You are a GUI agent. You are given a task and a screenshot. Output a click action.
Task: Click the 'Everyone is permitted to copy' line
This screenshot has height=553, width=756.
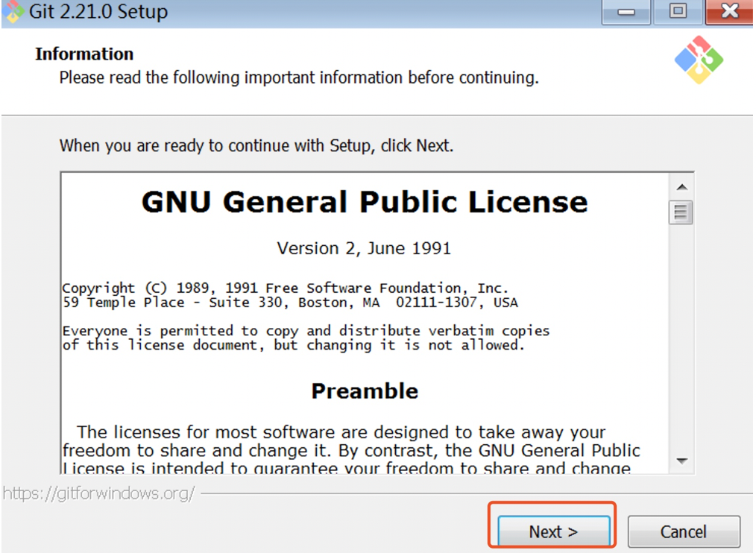[x=306, y=331]
